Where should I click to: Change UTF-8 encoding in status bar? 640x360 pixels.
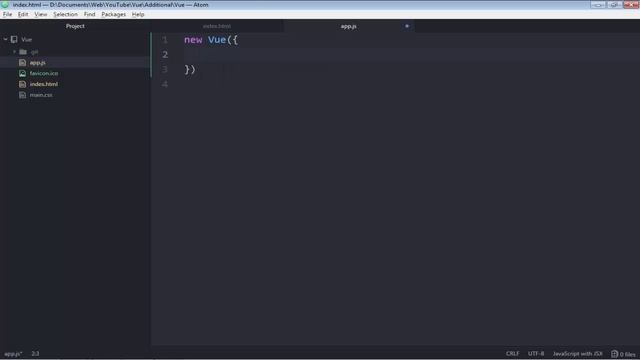coord(536,354)
